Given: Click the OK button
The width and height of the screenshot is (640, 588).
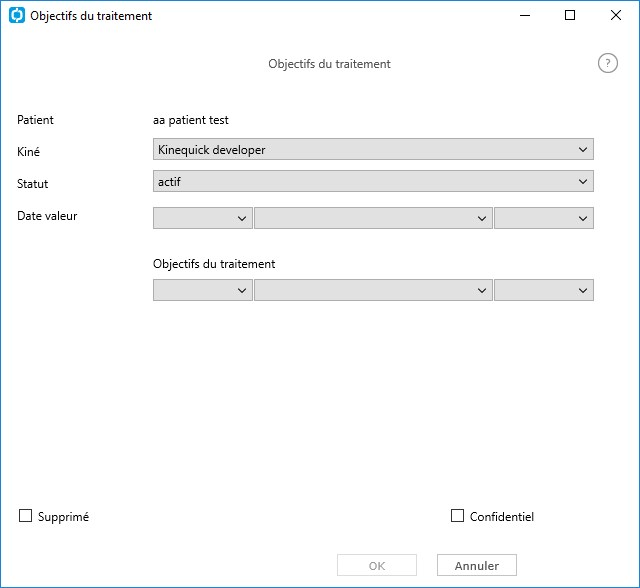Looking at the screenshot, I should click(377, 565).
